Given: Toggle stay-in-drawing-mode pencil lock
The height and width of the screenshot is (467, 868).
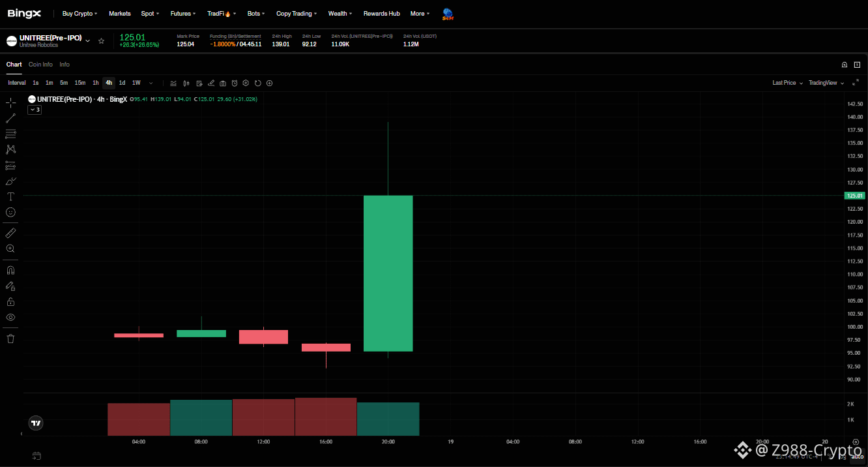Looking at the screenshot, I should pyautogui.click(x=10, y=286).
